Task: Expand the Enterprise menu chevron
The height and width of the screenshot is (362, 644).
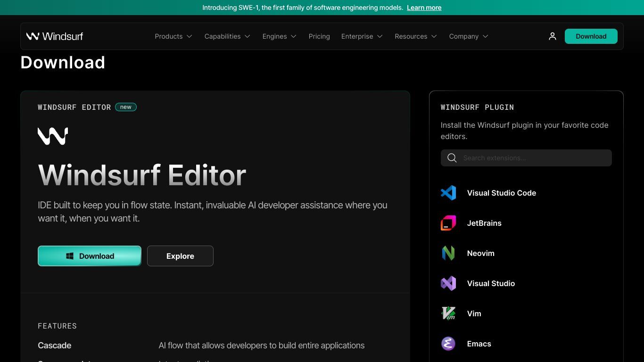Action: (380, 36)
